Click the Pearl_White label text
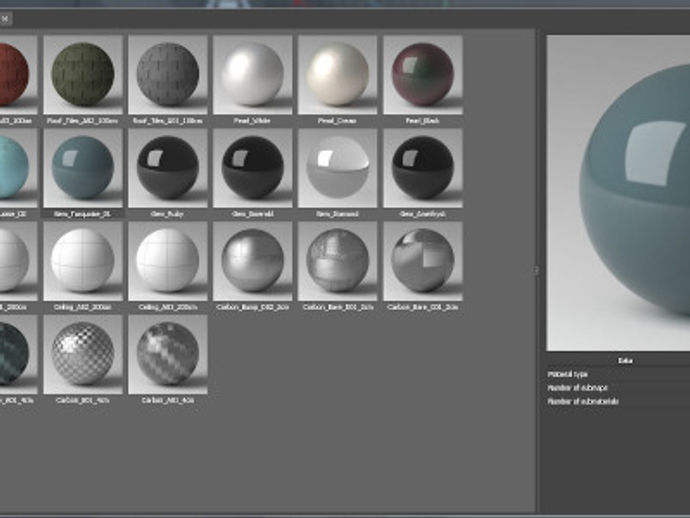The image size is (690, 518). (252, 121)
